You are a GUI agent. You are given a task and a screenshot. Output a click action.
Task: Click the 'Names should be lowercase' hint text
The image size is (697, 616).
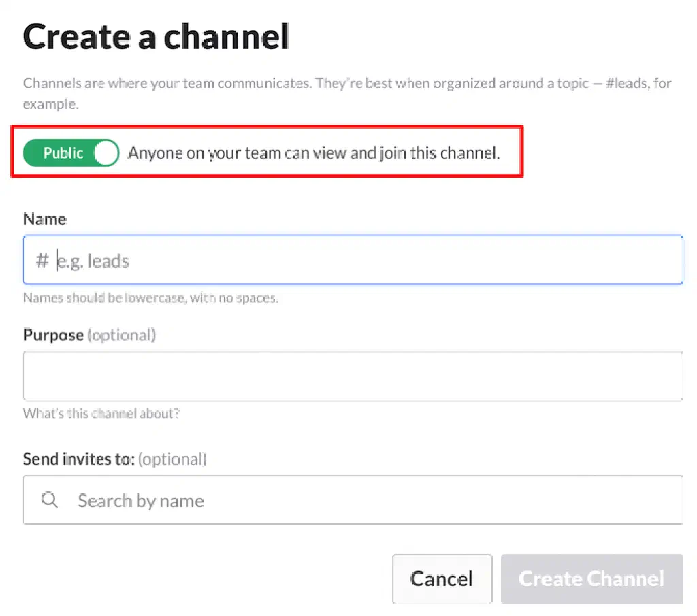150,298
